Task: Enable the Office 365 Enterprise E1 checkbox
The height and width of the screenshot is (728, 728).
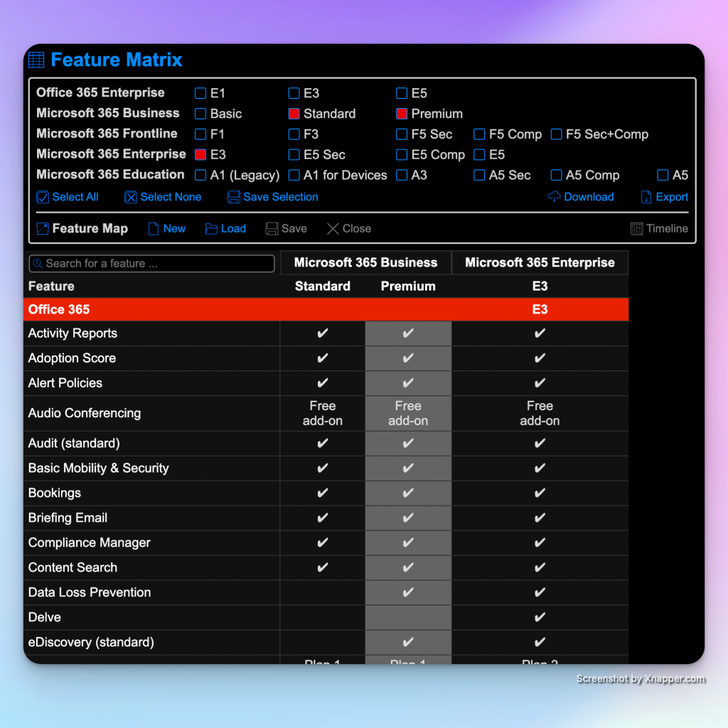Action: click(200, 93)
